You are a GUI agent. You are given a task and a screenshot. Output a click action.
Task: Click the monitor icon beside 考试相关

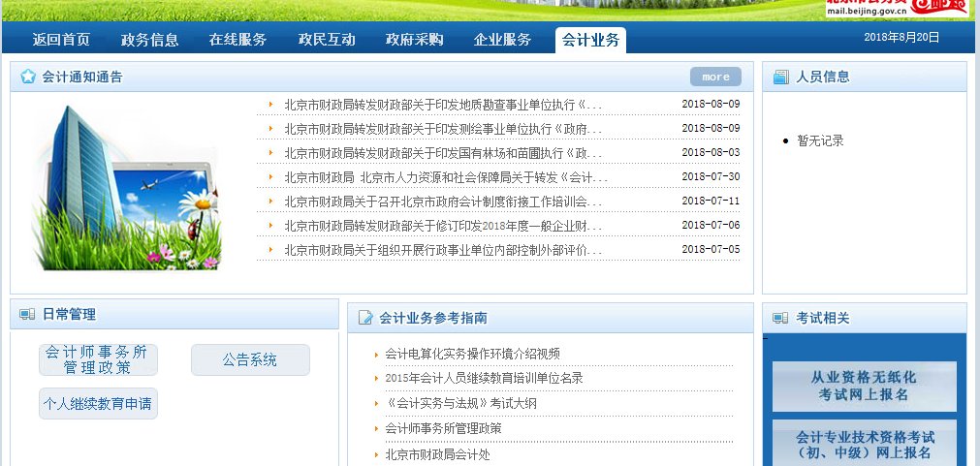(780, 318)
